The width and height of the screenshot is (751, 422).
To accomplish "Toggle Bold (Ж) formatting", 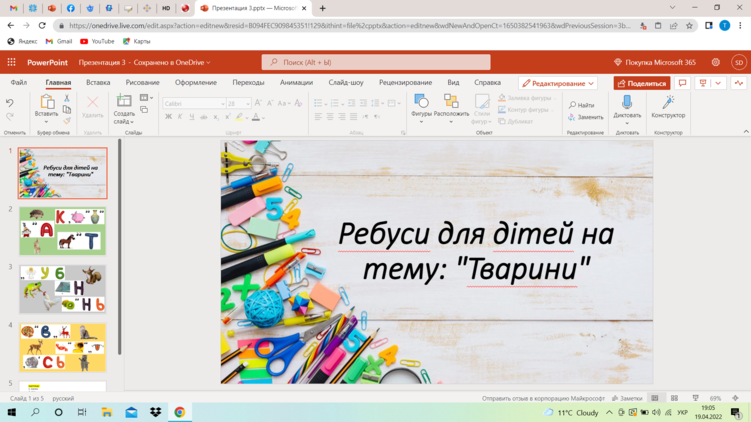I will click(168, 117).
